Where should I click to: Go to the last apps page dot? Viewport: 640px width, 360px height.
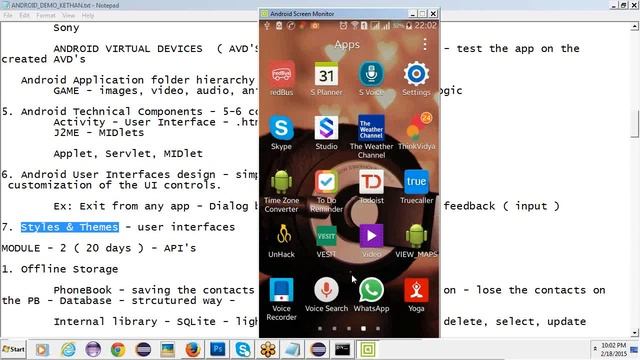click(378, 328)
